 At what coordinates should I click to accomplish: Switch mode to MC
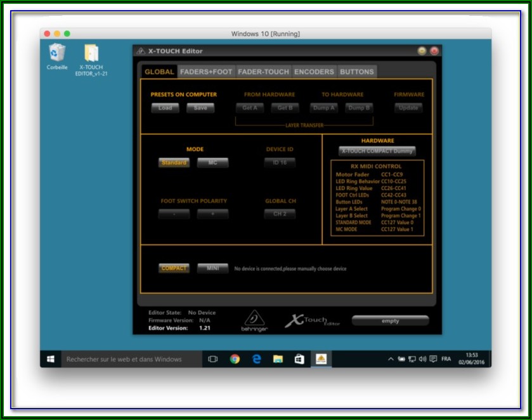tap(212, 163)
